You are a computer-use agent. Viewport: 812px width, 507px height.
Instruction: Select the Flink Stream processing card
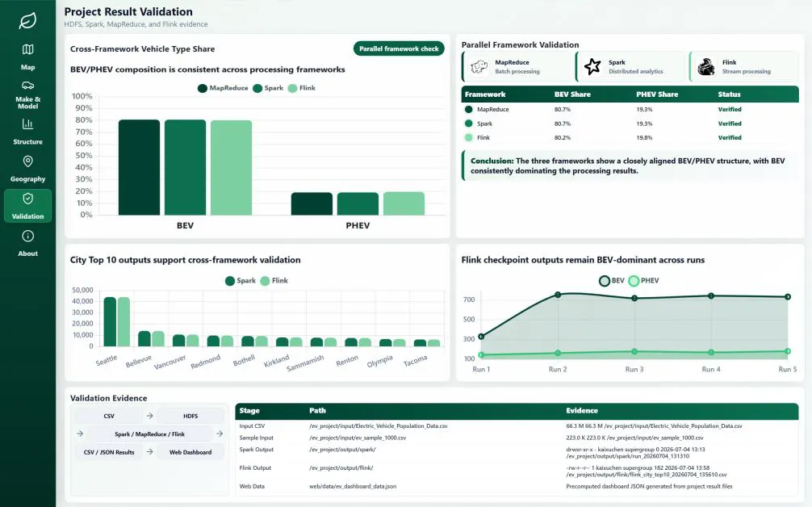744,67
